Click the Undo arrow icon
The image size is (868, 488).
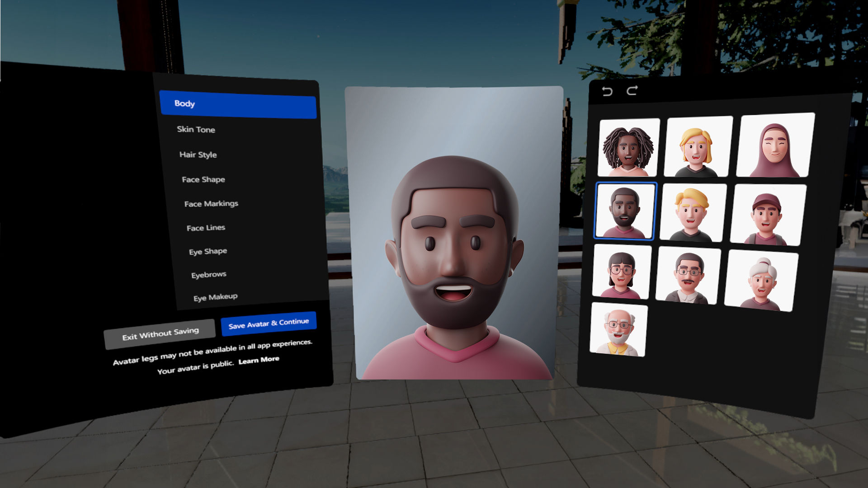[608, 90]
